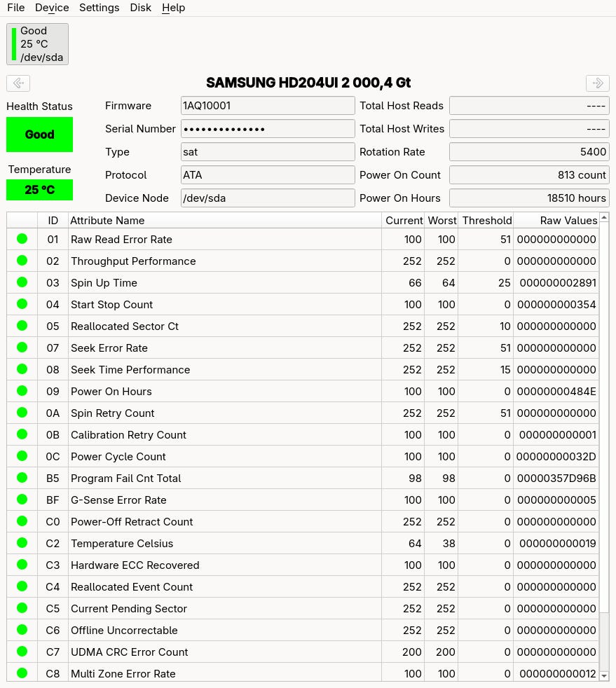Click the Worst column header
616x688 pixels.
pos(442,220)
